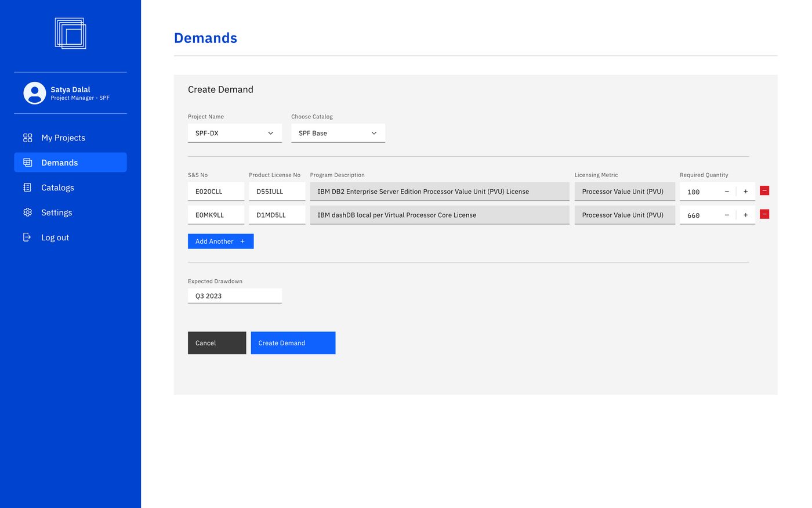The image size is (812, 508).
Task: Click the Expected Drawdown label
Action: point(215,281)
